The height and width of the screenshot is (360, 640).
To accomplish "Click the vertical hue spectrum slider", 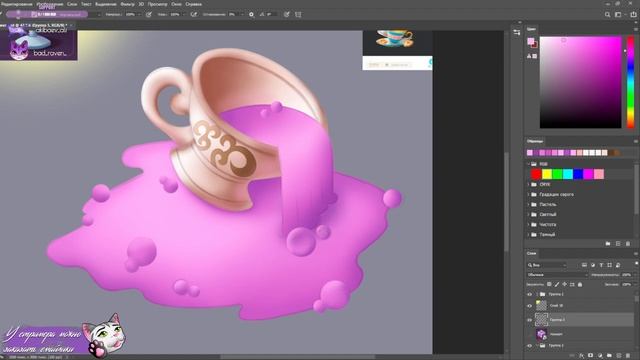I will tap(631, 82).
